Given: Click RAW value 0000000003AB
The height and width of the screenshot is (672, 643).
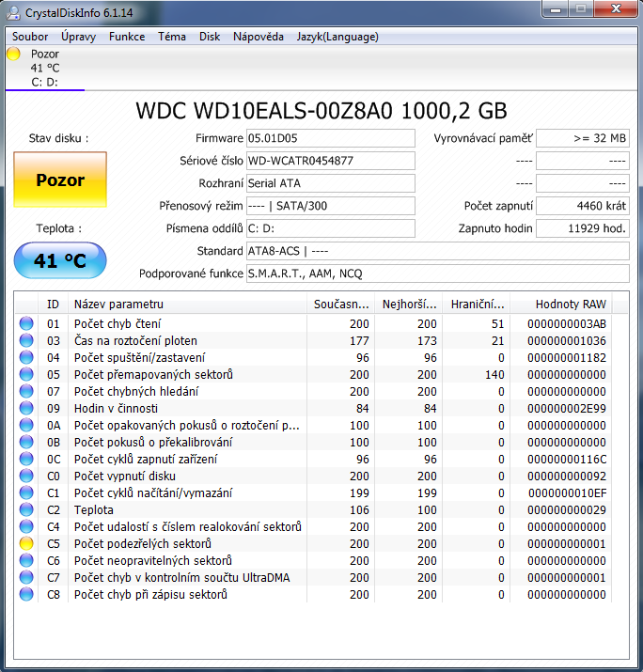Looking at the screenshot, I should (x=567, y=323).
